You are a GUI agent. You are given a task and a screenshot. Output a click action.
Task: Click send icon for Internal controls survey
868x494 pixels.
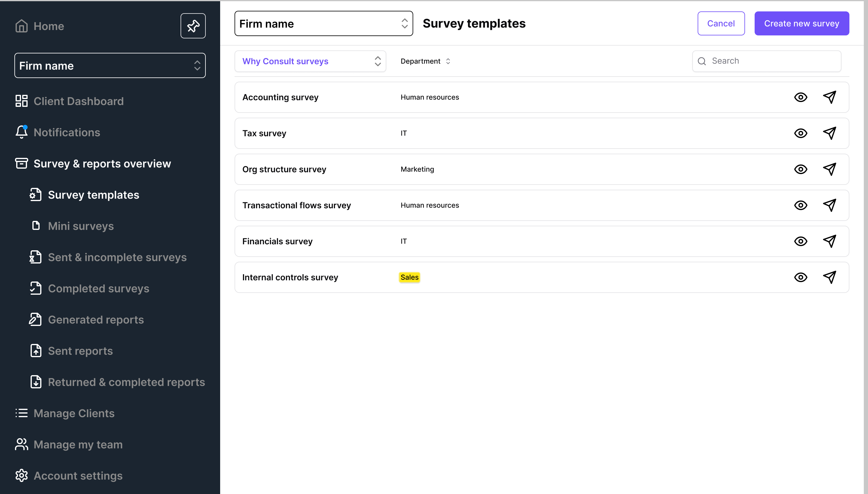click(x=829, y=277)
